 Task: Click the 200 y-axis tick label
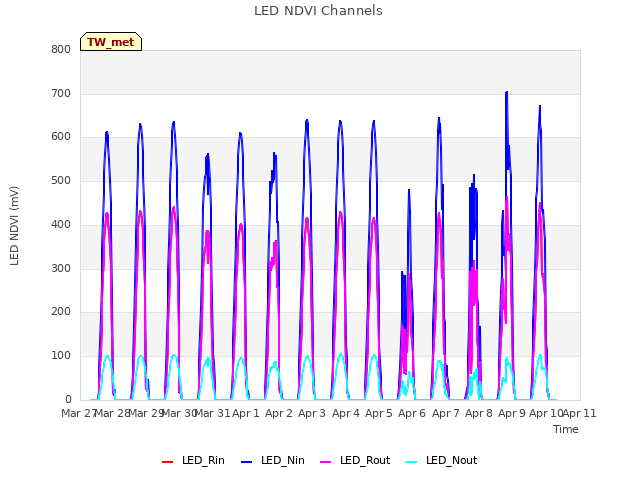tap(61, 311)
